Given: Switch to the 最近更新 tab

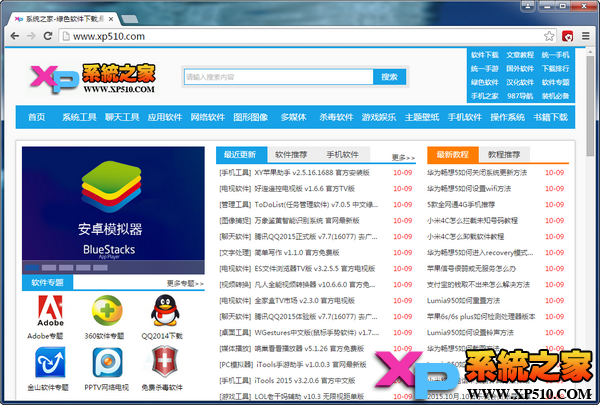Looking at the screenshot, I should pos(241,155).
